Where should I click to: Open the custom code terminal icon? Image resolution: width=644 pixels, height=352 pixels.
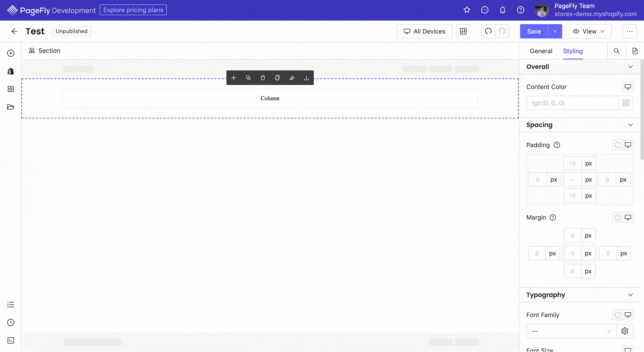tap(11, 341)
